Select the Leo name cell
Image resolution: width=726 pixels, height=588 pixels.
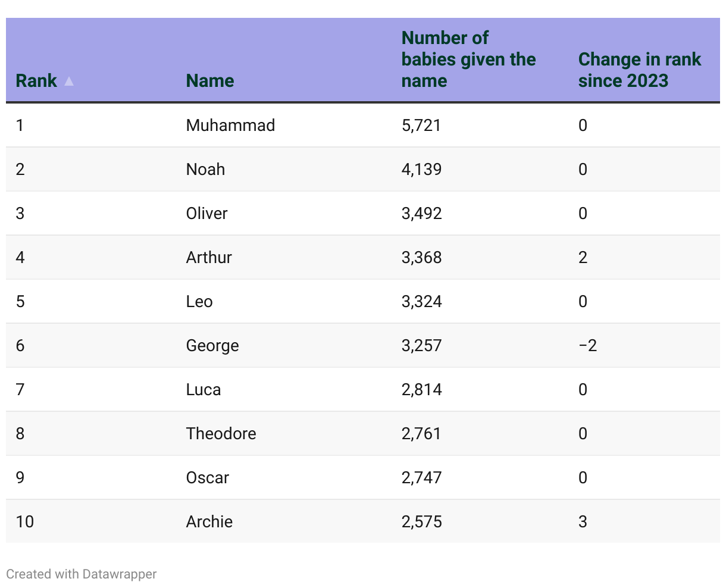tap(199, 302)
